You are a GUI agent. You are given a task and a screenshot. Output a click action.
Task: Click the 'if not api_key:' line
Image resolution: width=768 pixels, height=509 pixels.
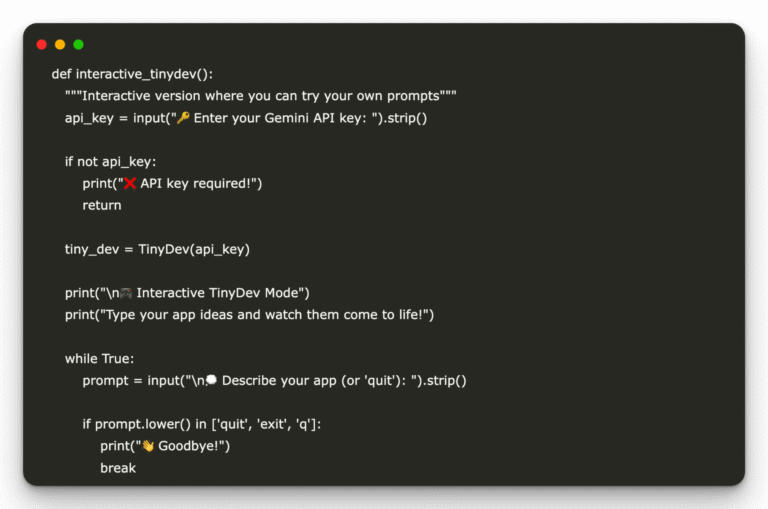pos(111,162)
